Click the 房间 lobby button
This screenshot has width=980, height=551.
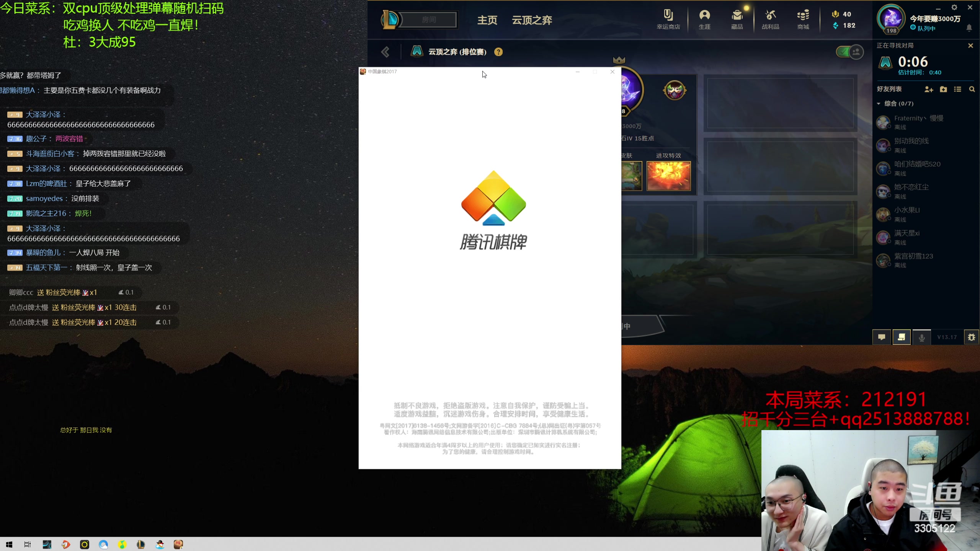point(429,20)
